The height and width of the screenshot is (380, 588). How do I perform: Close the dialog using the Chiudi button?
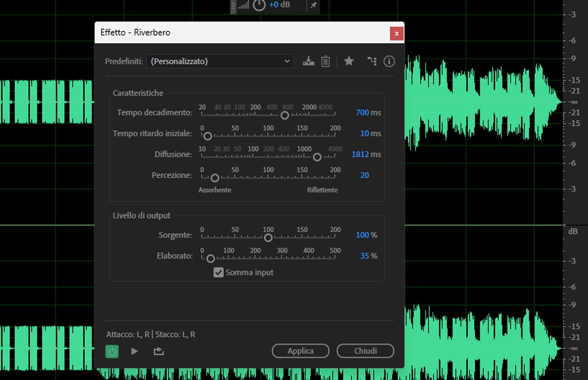[365, 351]
